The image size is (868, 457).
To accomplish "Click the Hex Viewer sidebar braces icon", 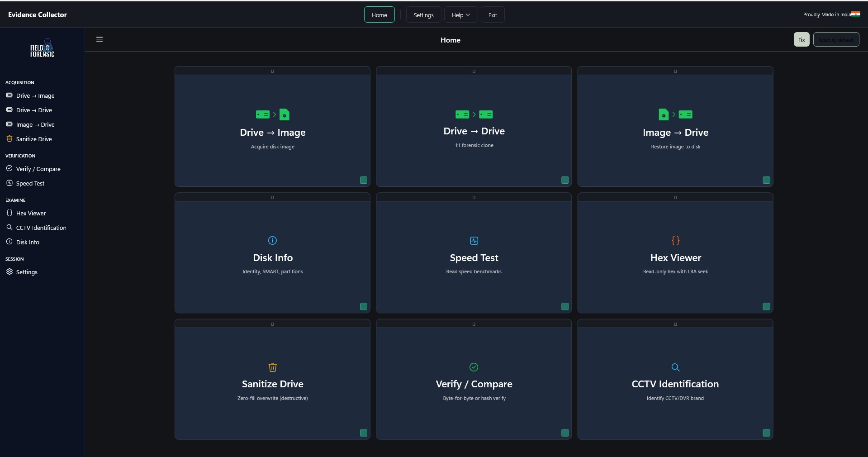I will point(9,213).
